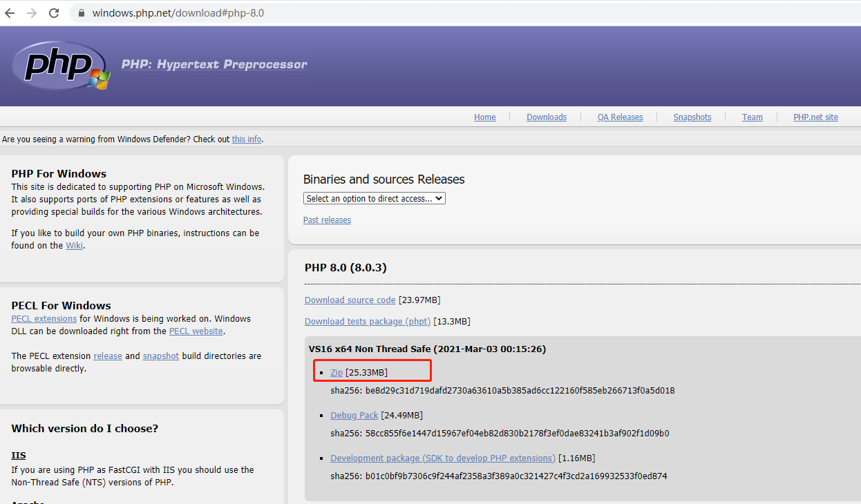Open the QA Releases navigation link
861x504 pixels.
coord(621,117)
